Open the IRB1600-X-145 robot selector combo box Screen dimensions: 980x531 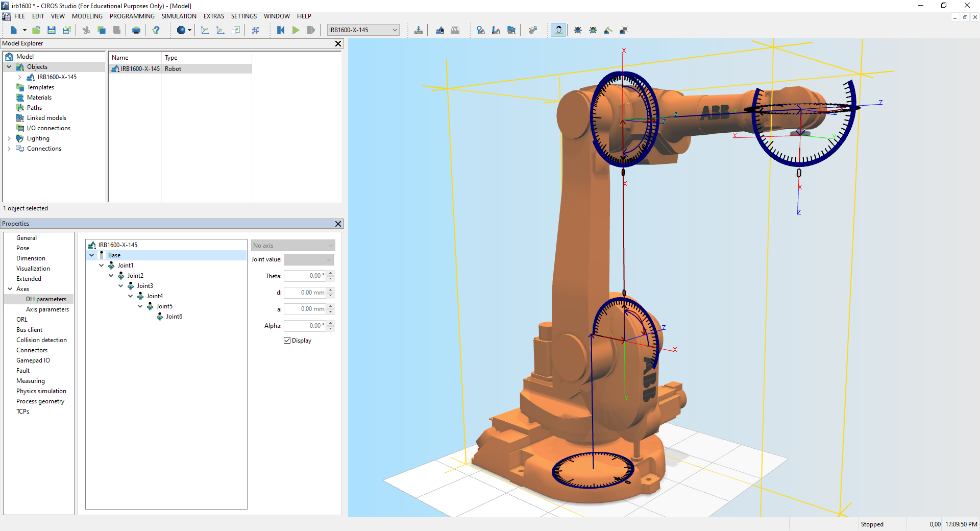363,30
